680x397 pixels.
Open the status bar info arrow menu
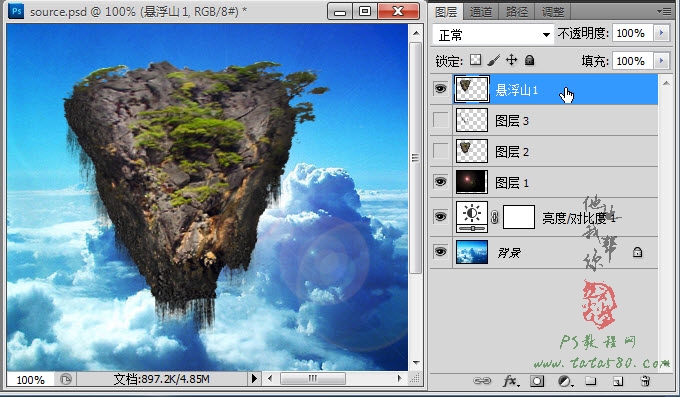coord(254,379)
